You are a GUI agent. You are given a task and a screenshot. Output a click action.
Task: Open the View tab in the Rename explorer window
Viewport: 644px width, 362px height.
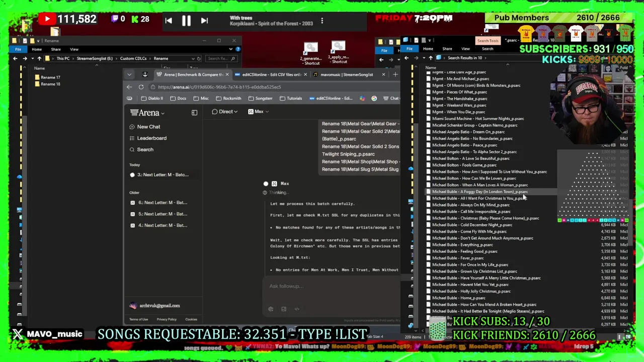click(74, 49)
